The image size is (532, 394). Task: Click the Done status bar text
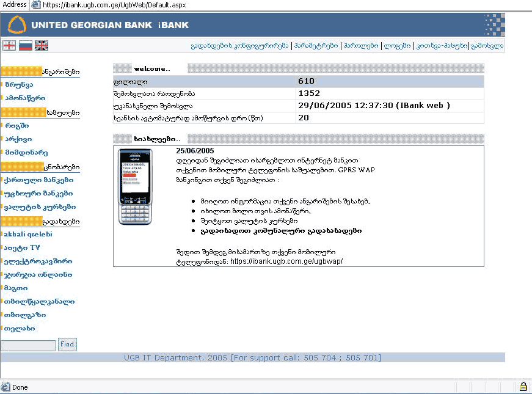20,387
